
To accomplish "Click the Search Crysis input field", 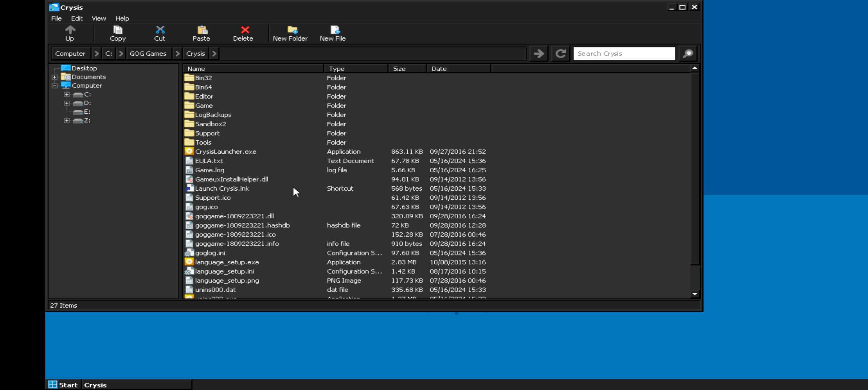I will 624,54.
